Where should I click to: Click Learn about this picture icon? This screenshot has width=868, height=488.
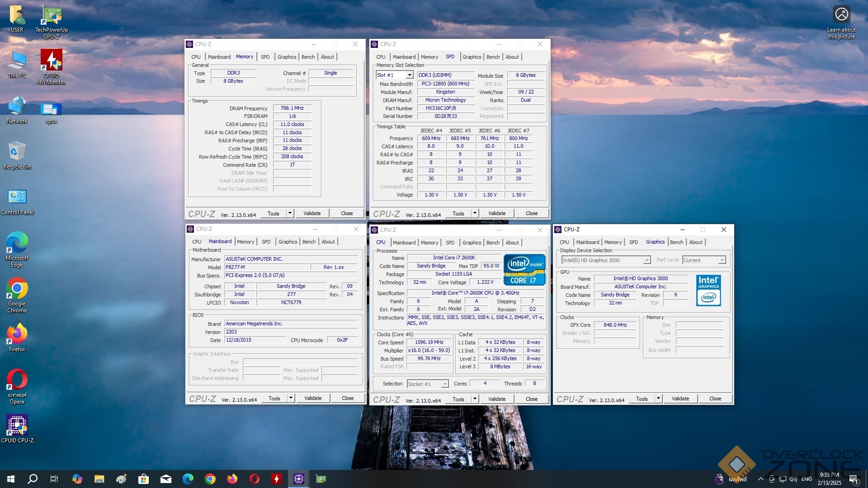[x=841, y=22]
